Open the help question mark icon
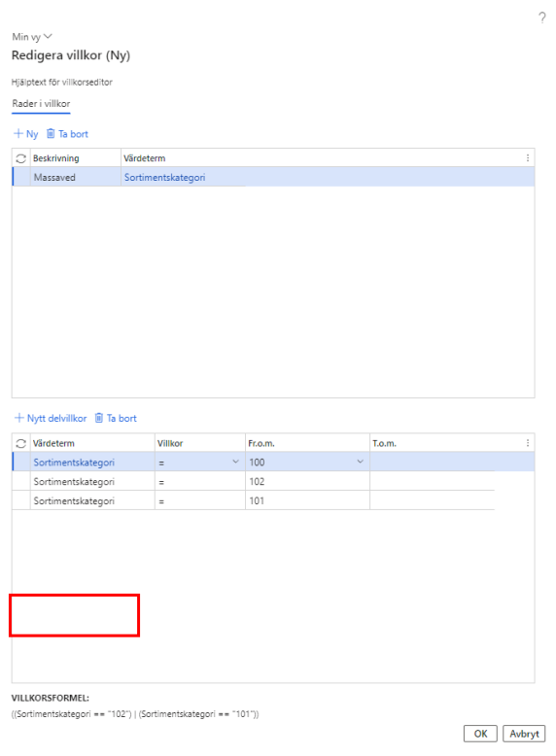The width and height of the screenshot is (556, 756). pyautogui.click(x=542, y=17)
